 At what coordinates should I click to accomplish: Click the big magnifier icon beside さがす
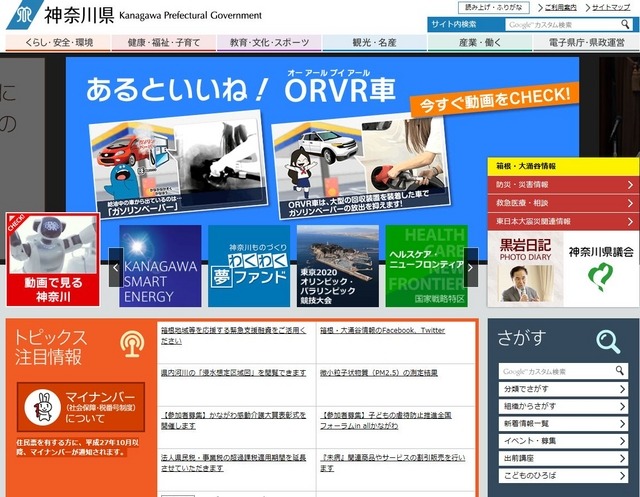tap(608, 342)
